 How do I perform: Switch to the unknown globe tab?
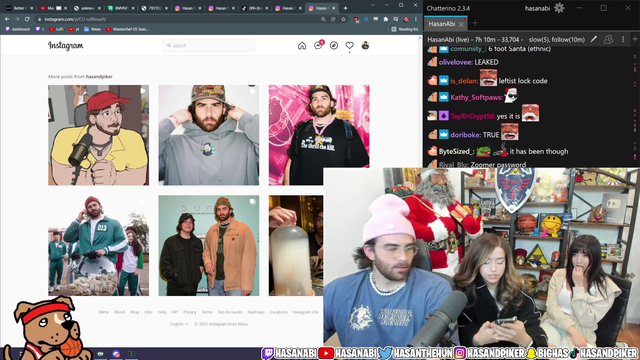point(87,8)
